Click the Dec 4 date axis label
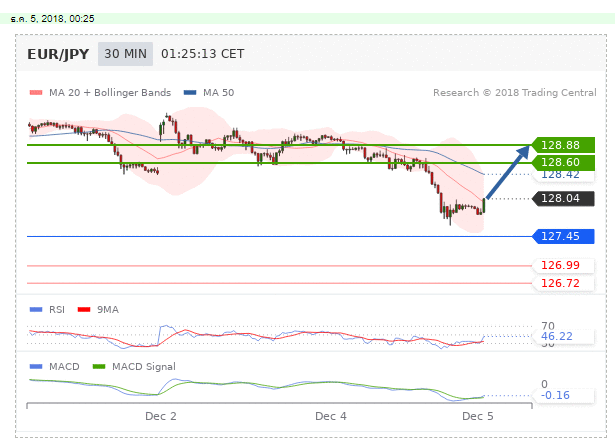The height and width of the screenshot is (446, 615). click(x=331, y=415)
